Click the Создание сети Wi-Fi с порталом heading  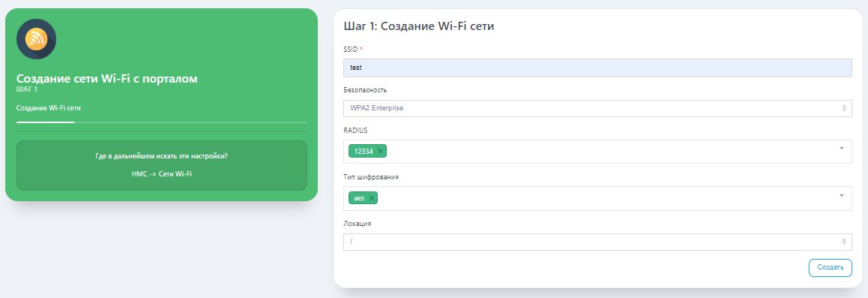tap(107, 79)
